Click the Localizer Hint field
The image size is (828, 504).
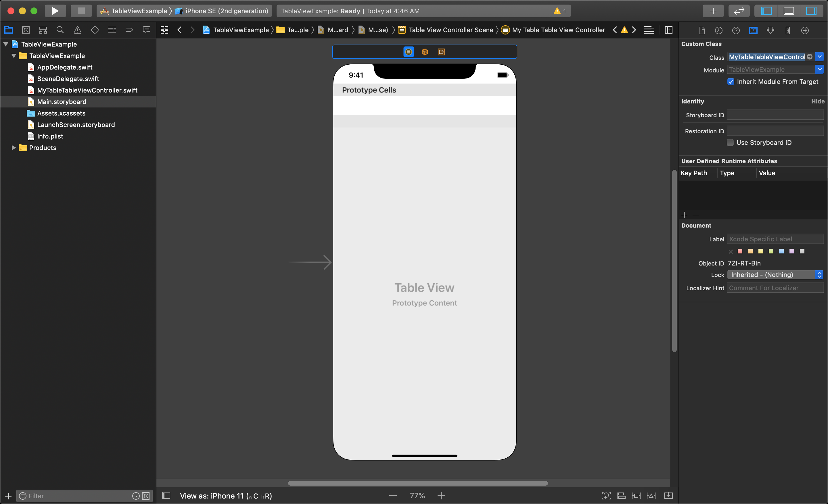click(x=775, y=288)
